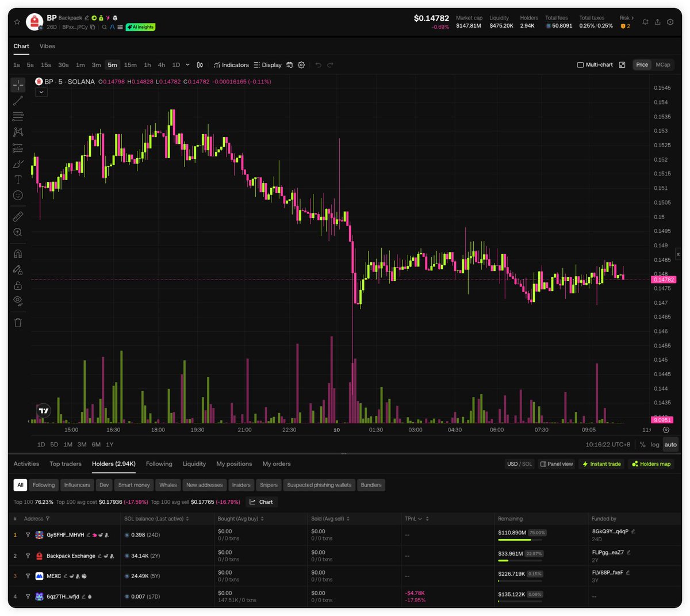
Task: Activate the zoom-in tool
Action: click(18, 232)
